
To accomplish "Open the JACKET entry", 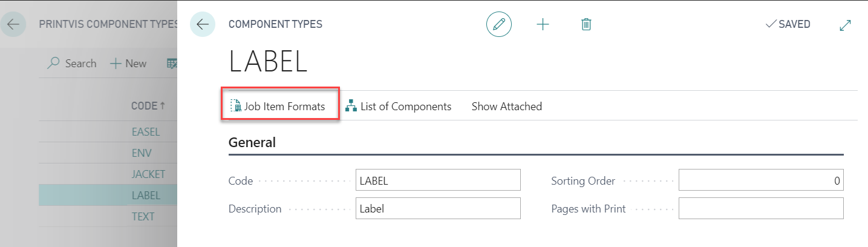I will click(108, 174).
